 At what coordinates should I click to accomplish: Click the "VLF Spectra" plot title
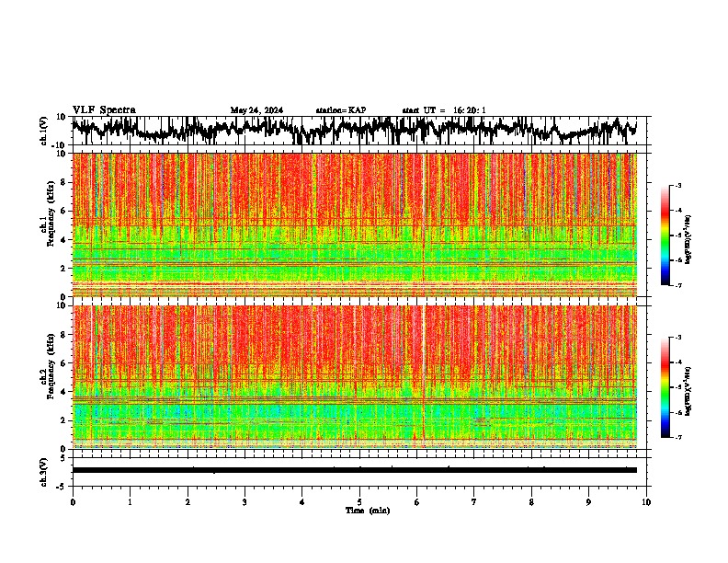(104, 110)
